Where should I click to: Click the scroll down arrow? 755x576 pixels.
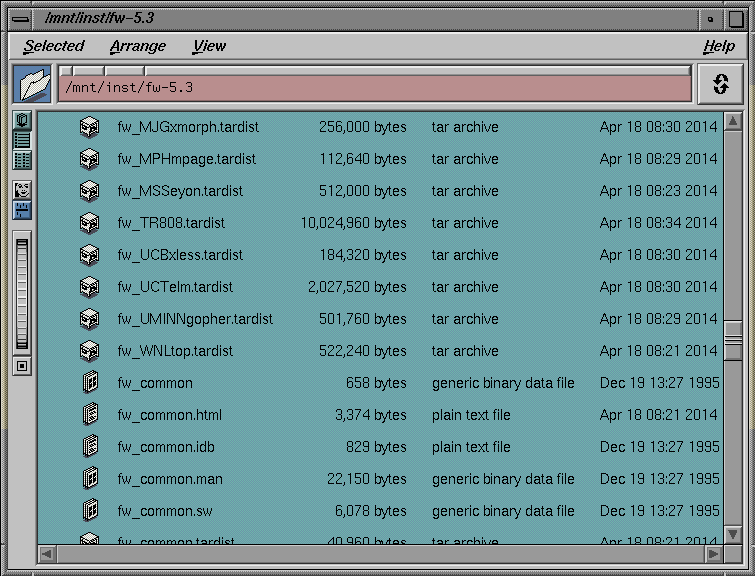point(733,534)
